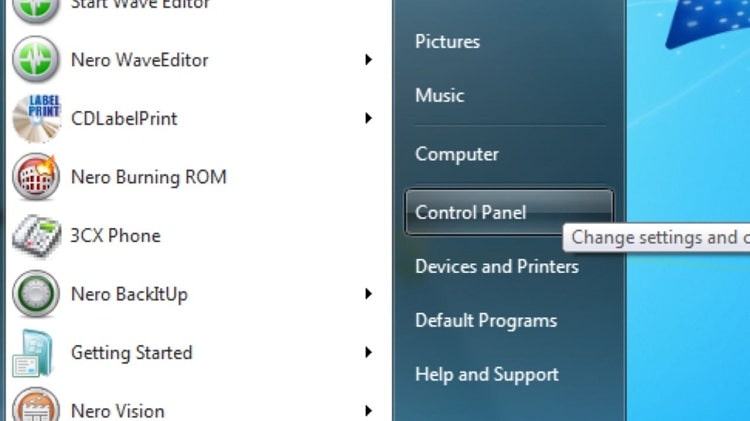Expand the Nero BackItUp submenu arrow
This screenshot has width=750, height=421.
[368, 294]
